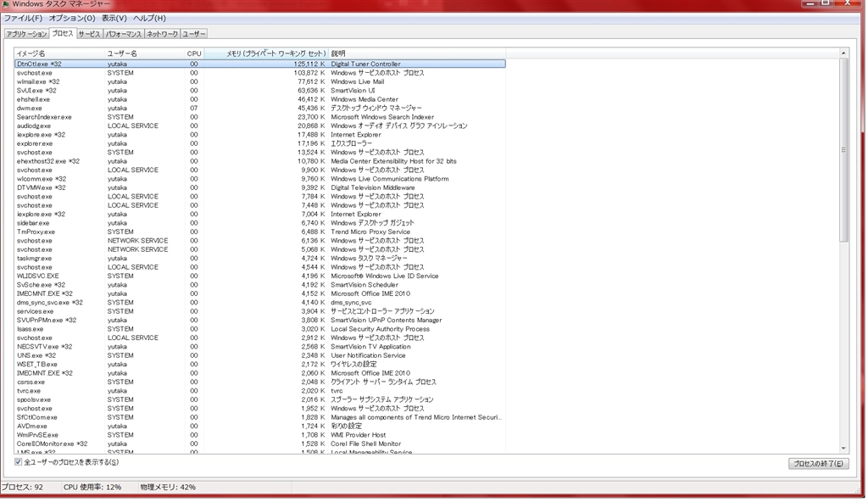Screen dimensions: 868x502
Task: Switch to the パフォーマンス tab
Action: 123,34
